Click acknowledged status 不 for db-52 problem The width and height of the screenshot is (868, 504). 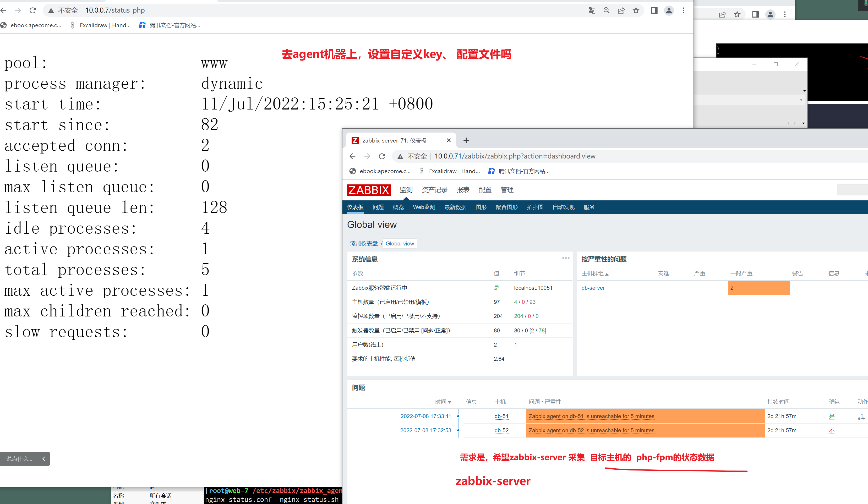click(x=832, y=430)
